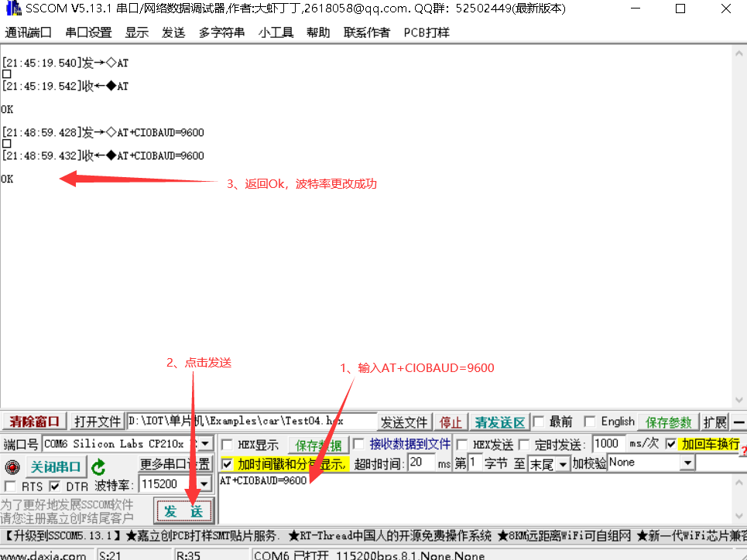The image size is (747, 560).
Task: Click the serial port status indicator dot
Action: (x=12, y=466)
